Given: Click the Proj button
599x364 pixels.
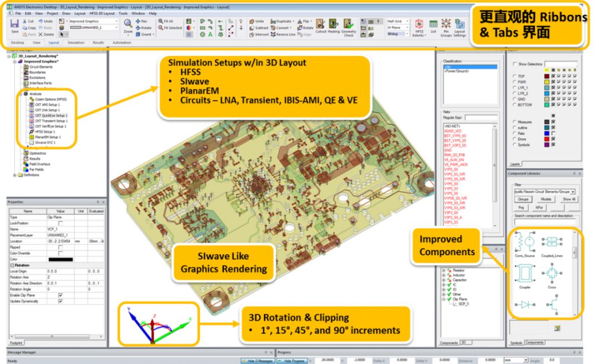Looking at the screenshot, I should [x=521, y=208].
